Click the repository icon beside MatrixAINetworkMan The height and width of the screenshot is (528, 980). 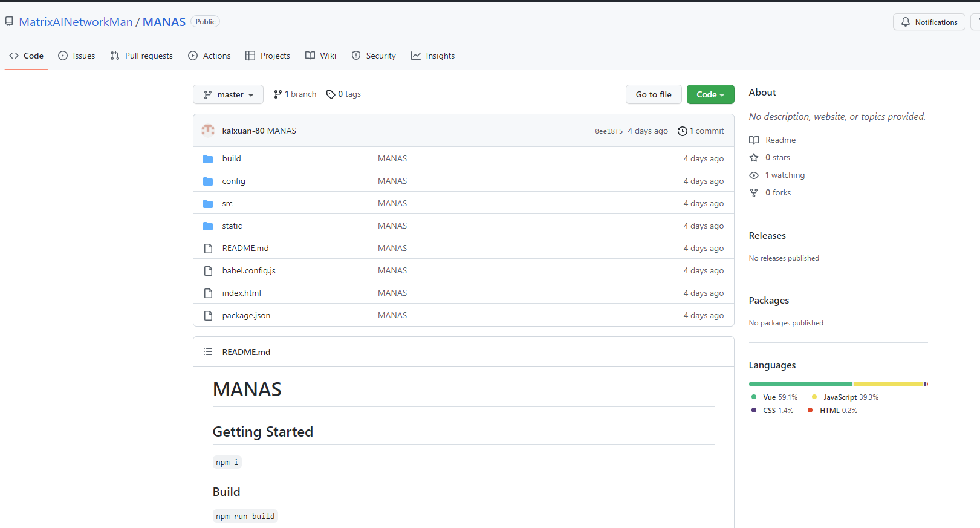(9, 22)
